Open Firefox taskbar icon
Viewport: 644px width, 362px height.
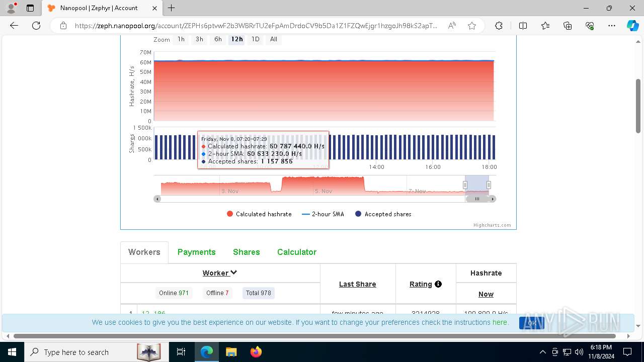point(256,352)
